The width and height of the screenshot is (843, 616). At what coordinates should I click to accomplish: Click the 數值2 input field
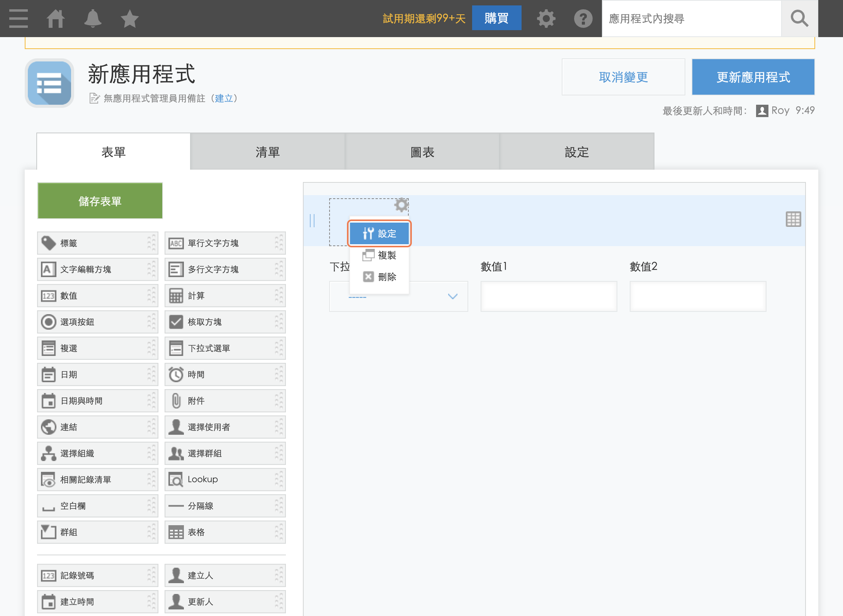click(x=698, y=296)
